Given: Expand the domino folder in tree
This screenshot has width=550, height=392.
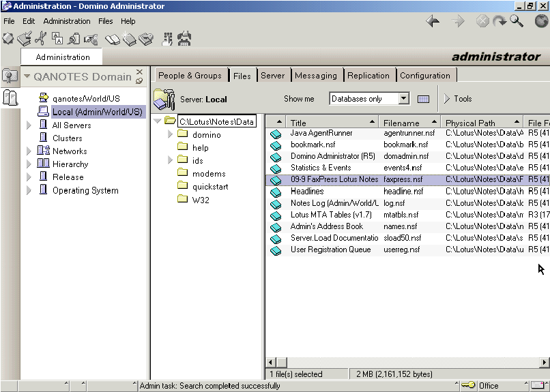Looking at the screenshot, I should [x=171, y=134].
